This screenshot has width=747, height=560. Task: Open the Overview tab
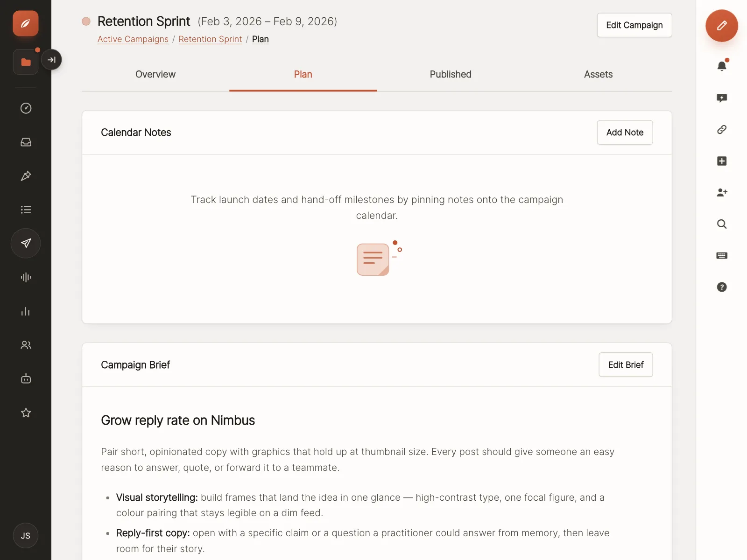(x=155, y=74)
